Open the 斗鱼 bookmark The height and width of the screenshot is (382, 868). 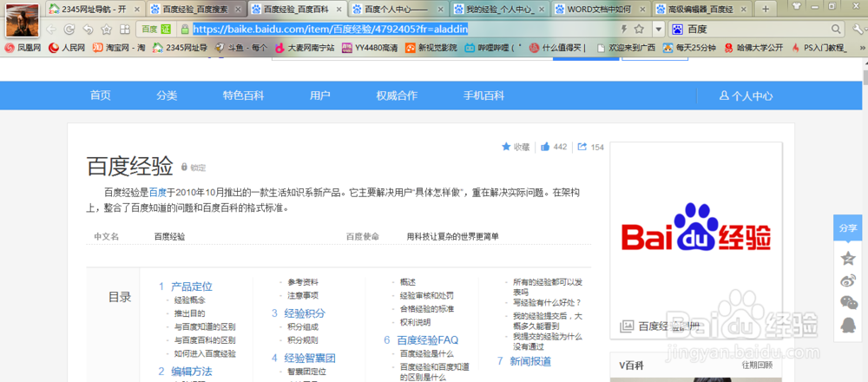[x=240, y=48]
